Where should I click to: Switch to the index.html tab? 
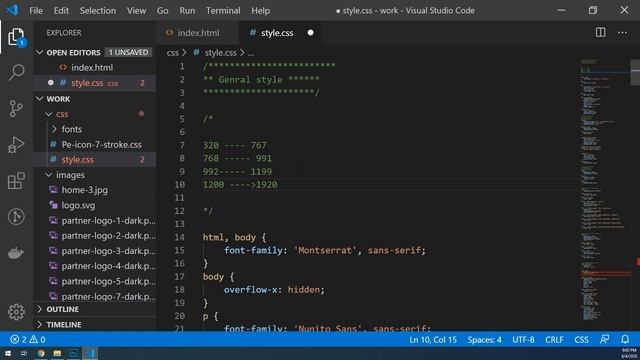click(x=197, y=33)
